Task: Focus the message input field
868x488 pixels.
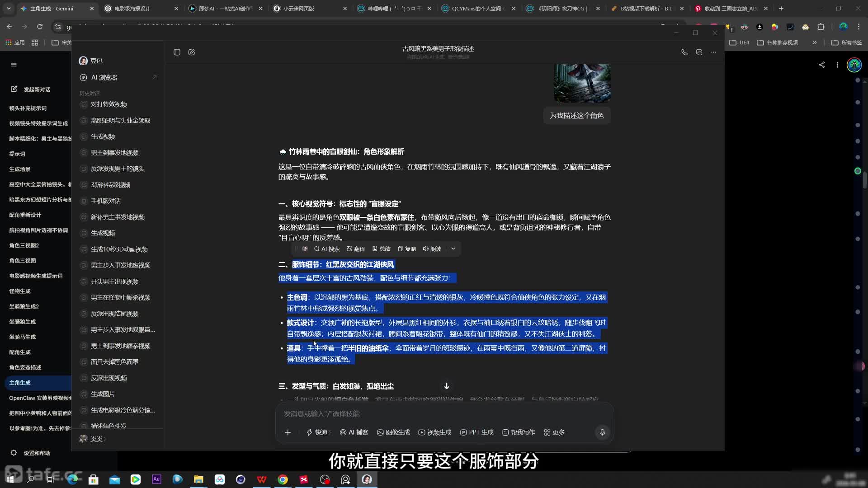Action: [444, 414]
